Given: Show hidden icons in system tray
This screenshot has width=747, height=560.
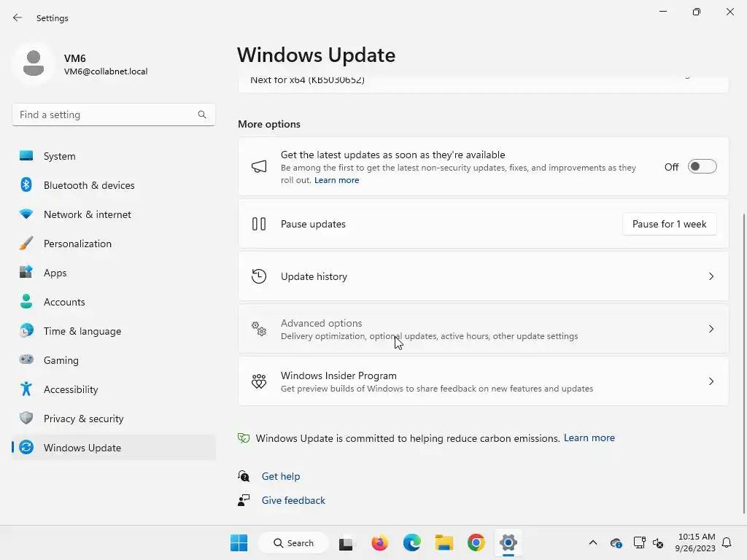Looking at the screenshot, I should click(x=592, y=542).
